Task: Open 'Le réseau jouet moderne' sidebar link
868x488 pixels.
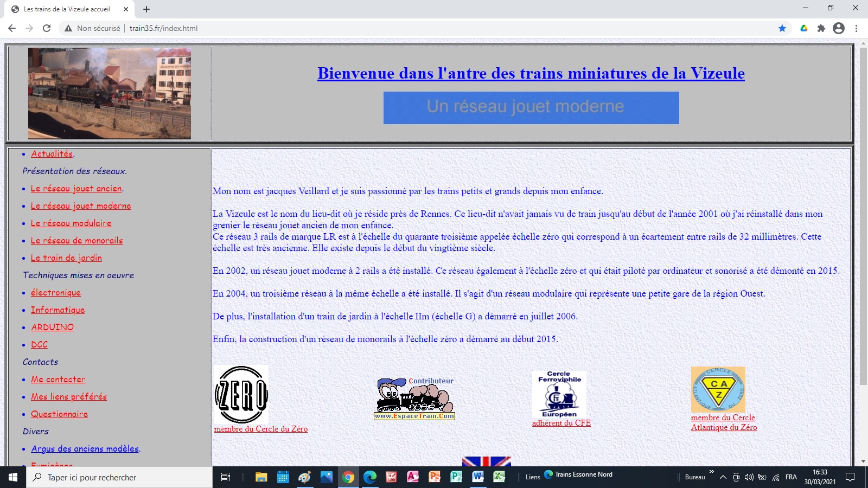Action: pos(81,206)
